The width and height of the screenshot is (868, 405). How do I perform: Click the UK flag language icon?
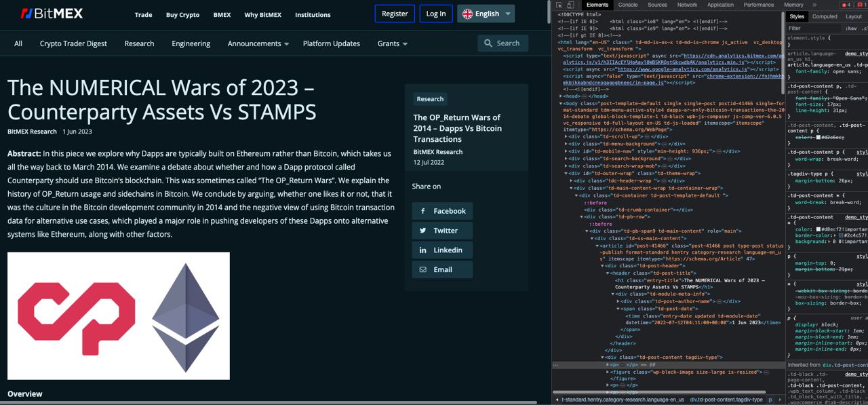tap(467, 14)
